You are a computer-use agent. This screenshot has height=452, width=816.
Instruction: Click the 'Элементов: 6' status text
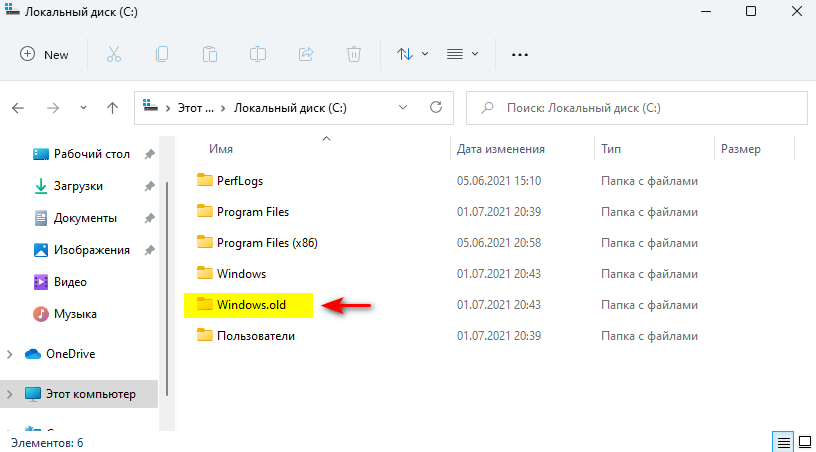47,443
